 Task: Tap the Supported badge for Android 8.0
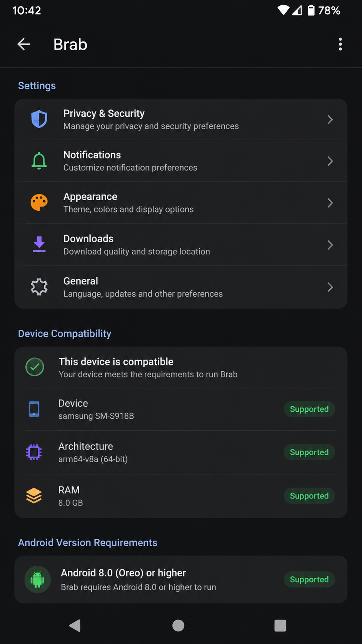[x=309, y=579]
